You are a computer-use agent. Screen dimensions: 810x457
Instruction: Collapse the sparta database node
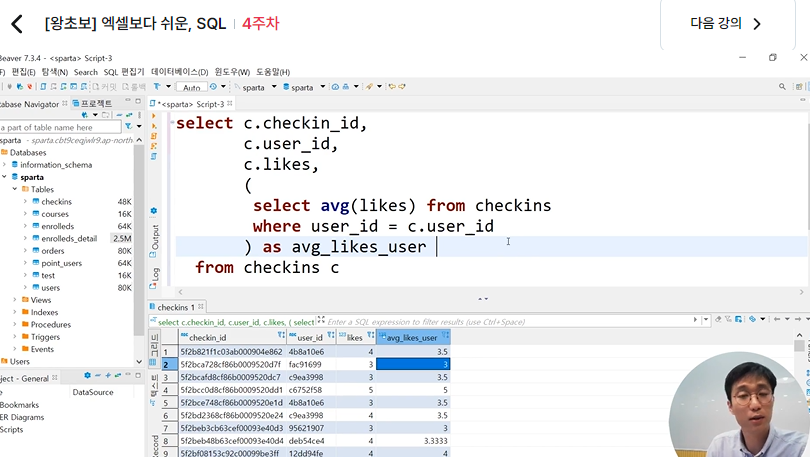(x=5, y=177)
